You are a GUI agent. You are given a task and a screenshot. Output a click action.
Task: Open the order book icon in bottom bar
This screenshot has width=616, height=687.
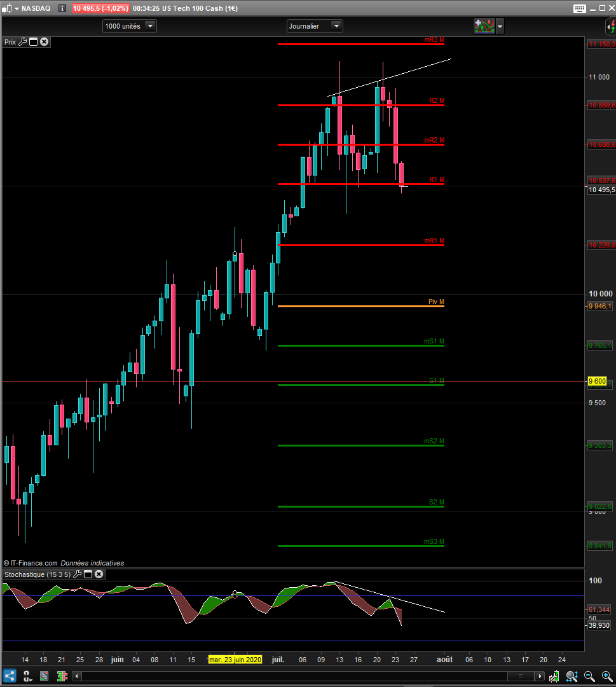(x=62, y=676)
